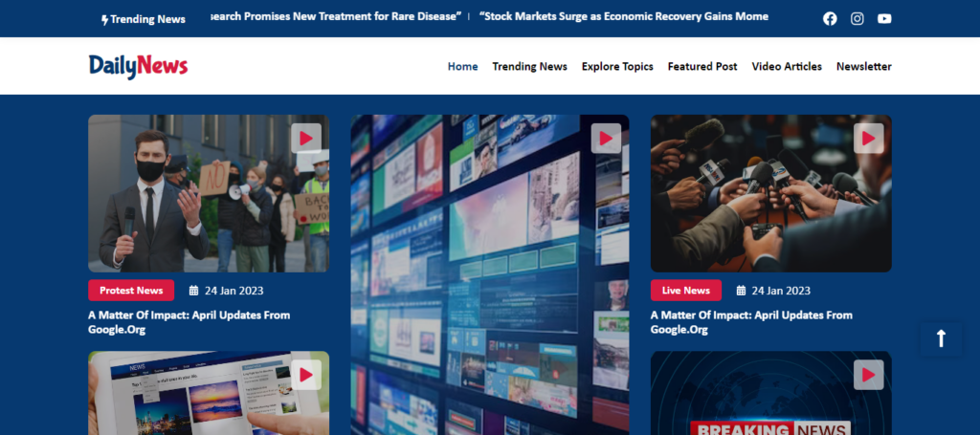Open the Instagram social icon

857,18
